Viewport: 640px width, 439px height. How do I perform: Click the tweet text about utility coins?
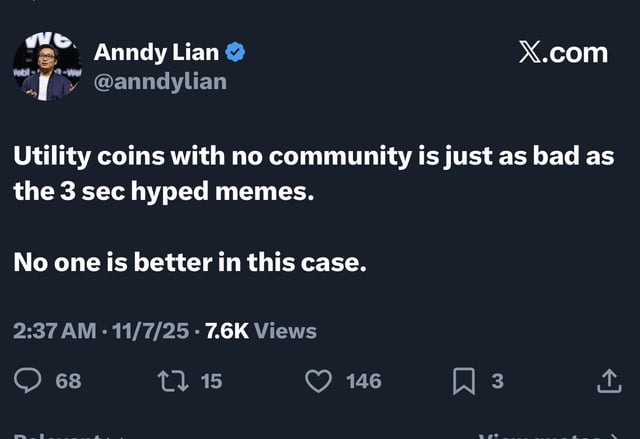[x=313, y=173]
